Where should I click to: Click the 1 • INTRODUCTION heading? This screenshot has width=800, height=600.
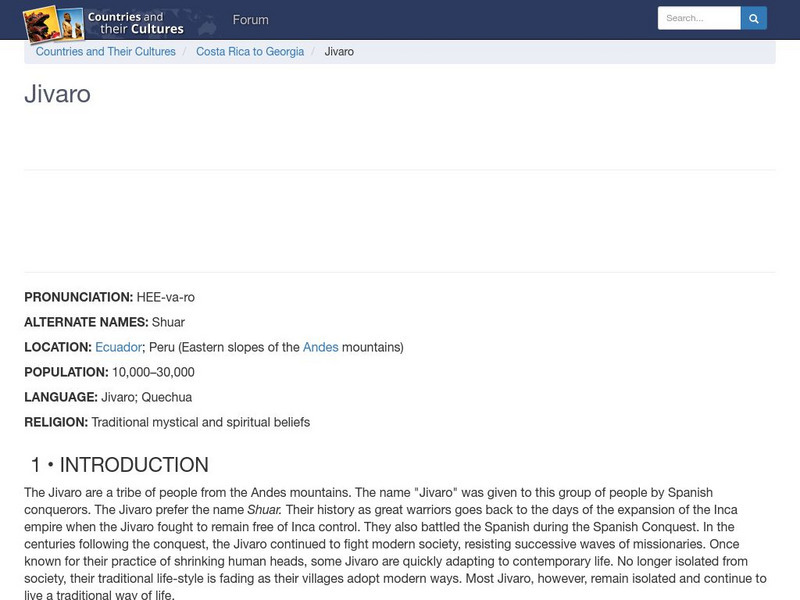(120, 465)
